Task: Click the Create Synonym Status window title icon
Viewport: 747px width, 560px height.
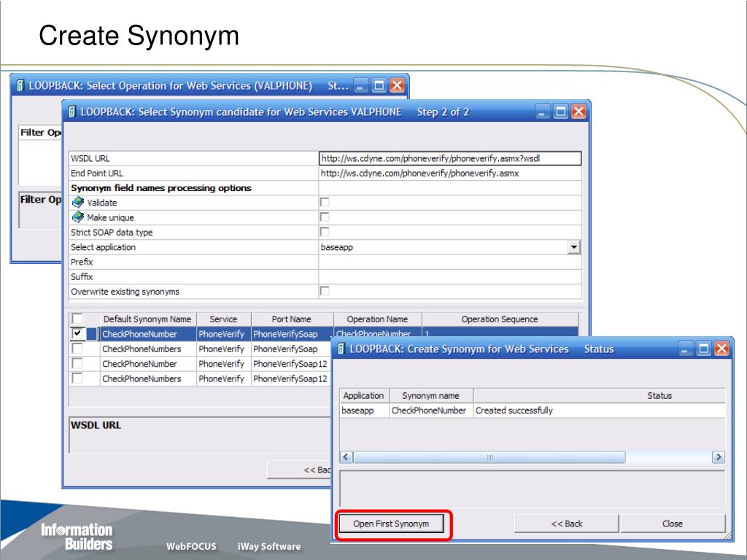Action: click(x=341, y=349)
